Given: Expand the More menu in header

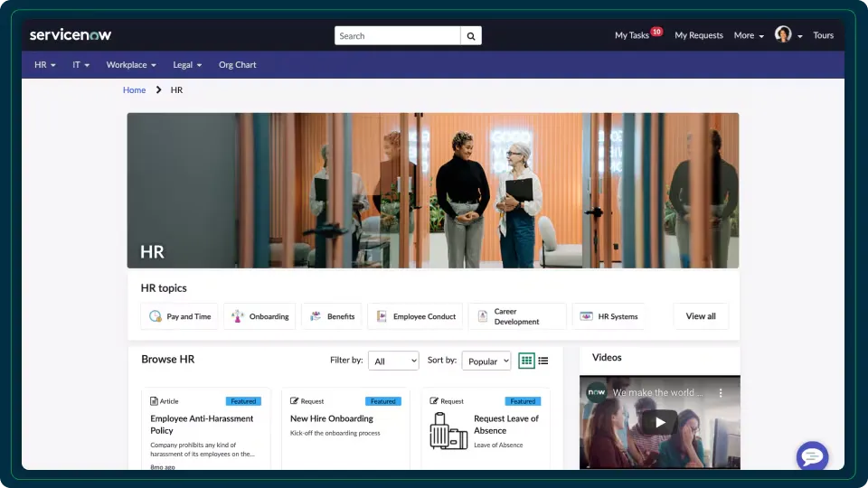Looking at the screenshot, I should click(x=749, y=35).
